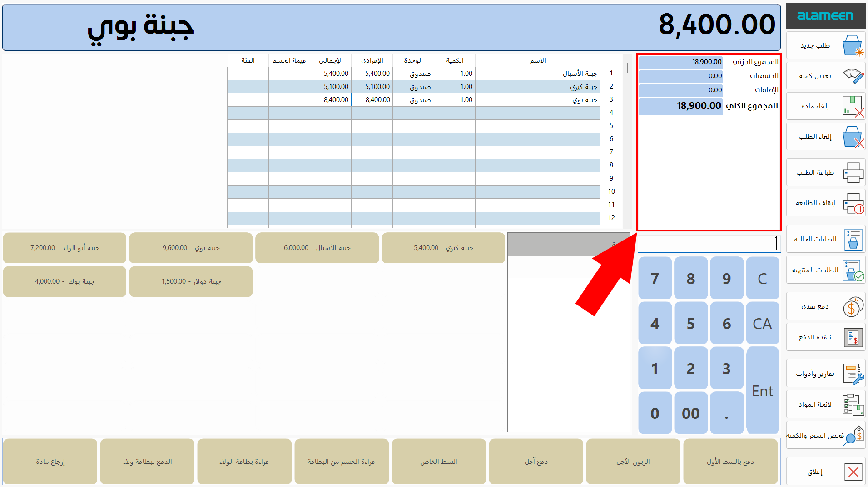Select the جبنة دولار 1,500.00 product button
Viewport: 868px width, 487px height.
191,282
